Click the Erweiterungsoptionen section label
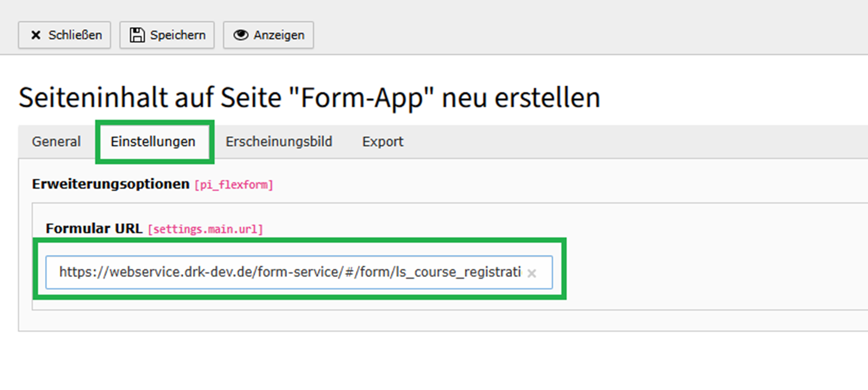The height and width of the screenshot is (390, 868). (110, 184)
